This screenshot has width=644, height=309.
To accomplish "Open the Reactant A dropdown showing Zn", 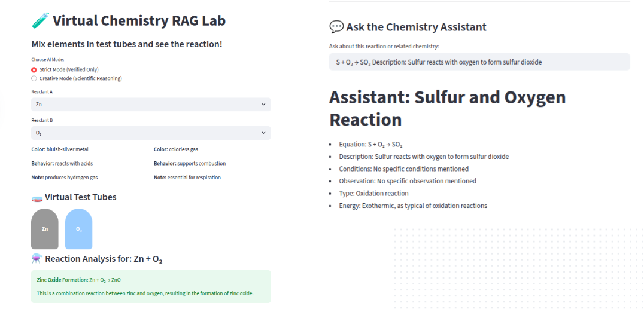I will point(151,105).
